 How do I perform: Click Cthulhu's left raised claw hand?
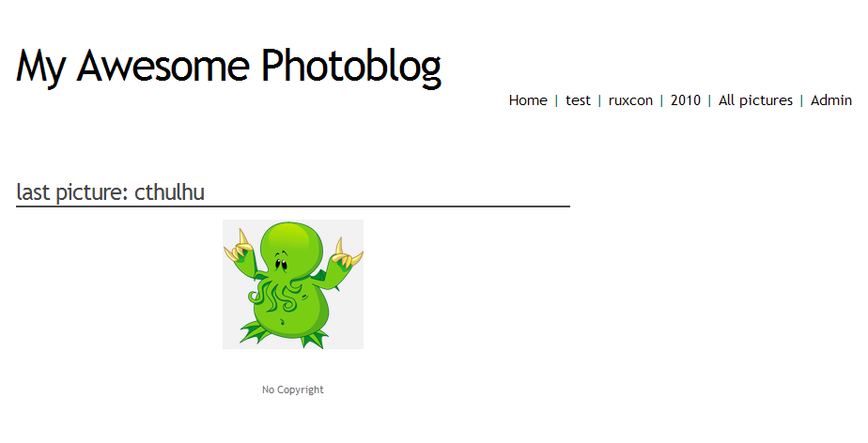(x=240, y=250)
